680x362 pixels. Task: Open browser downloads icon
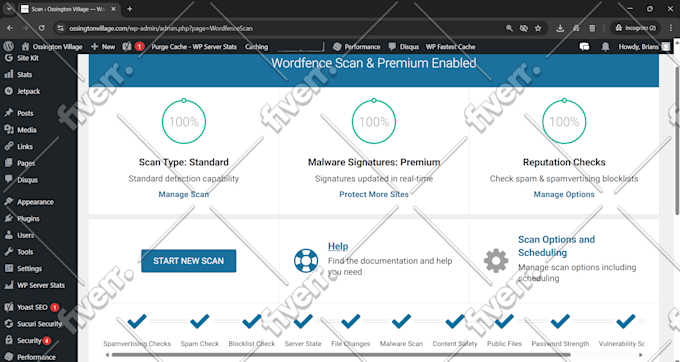(560, 28)
